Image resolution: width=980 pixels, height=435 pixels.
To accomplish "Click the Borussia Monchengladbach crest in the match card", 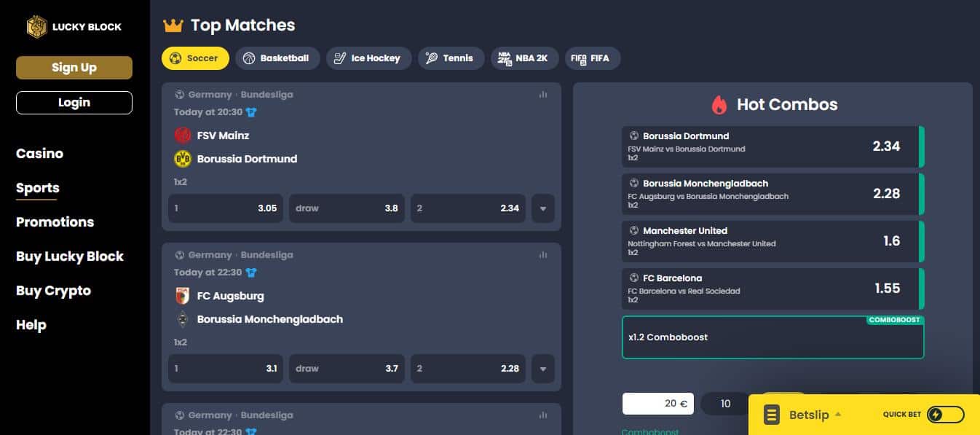I will point(182,319).
